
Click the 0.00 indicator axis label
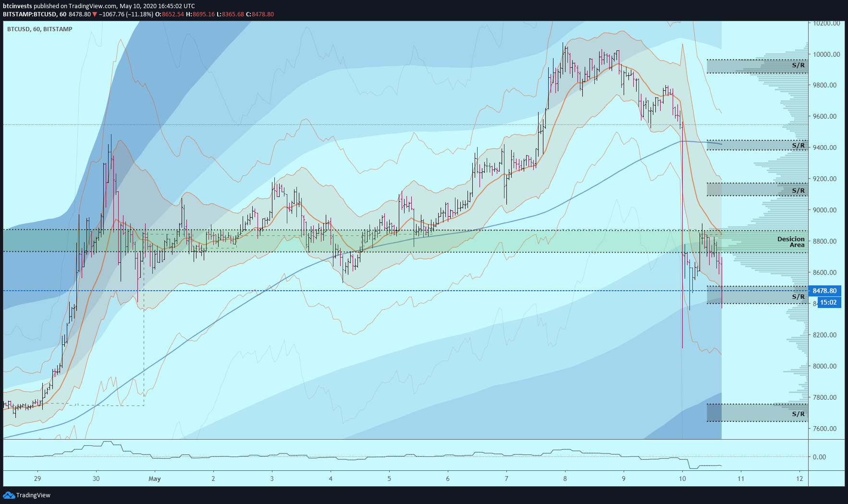click(x=819, y=457)
